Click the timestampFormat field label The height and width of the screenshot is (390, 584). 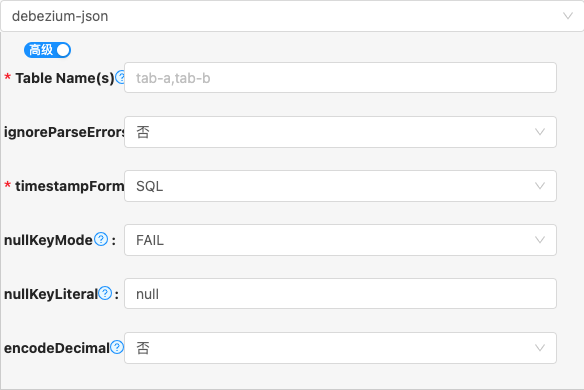70,186
